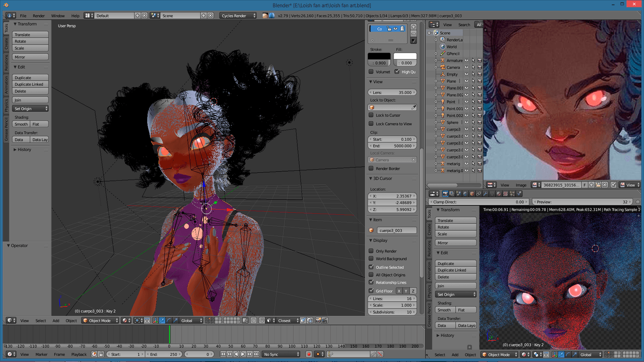The image size is (644, 362).
Task: Open the Cycles Render engine dropdown
Action: (x=237, y=16)
